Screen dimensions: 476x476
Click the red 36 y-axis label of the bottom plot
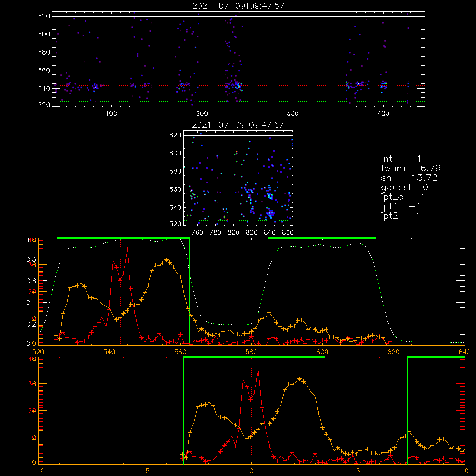coord(32,384)
